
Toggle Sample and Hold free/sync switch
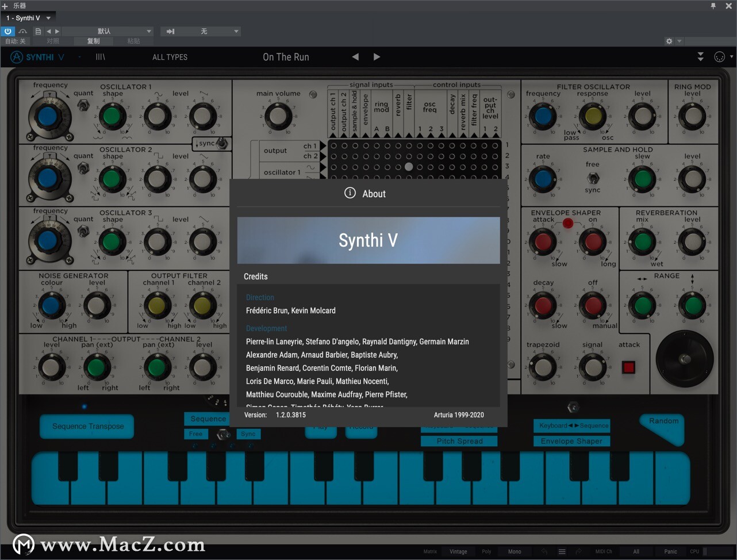pyautogui.click(x=593, y=177)
